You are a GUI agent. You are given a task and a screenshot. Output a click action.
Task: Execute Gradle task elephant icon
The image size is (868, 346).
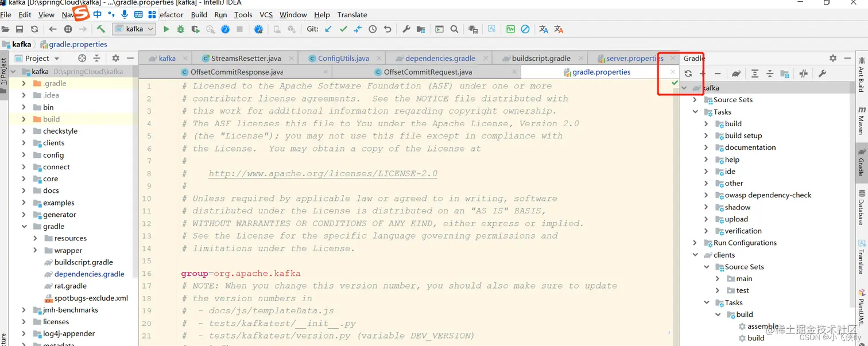tap(736, 73)
